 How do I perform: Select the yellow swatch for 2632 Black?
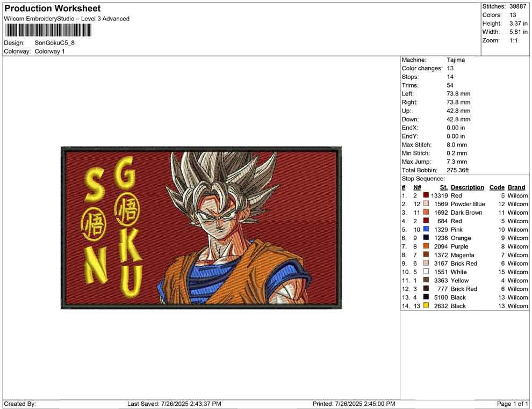(426, 305)
